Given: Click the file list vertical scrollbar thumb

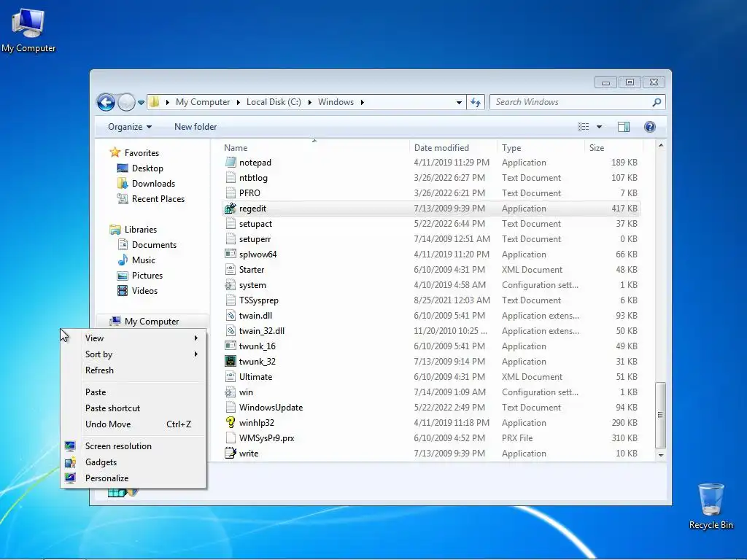Looking at the screenshot, I should [x=660, y=415].
